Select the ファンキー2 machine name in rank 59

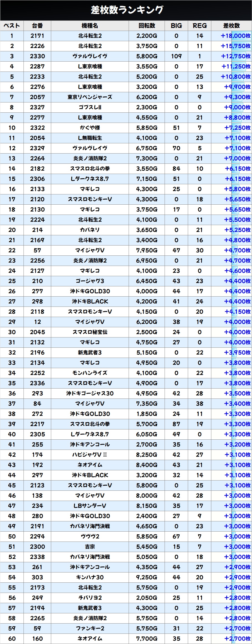click(90, 629)
